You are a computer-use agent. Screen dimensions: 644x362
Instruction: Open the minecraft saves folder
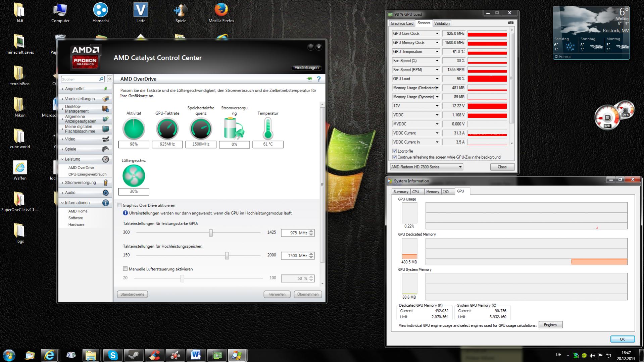[20, 44]
